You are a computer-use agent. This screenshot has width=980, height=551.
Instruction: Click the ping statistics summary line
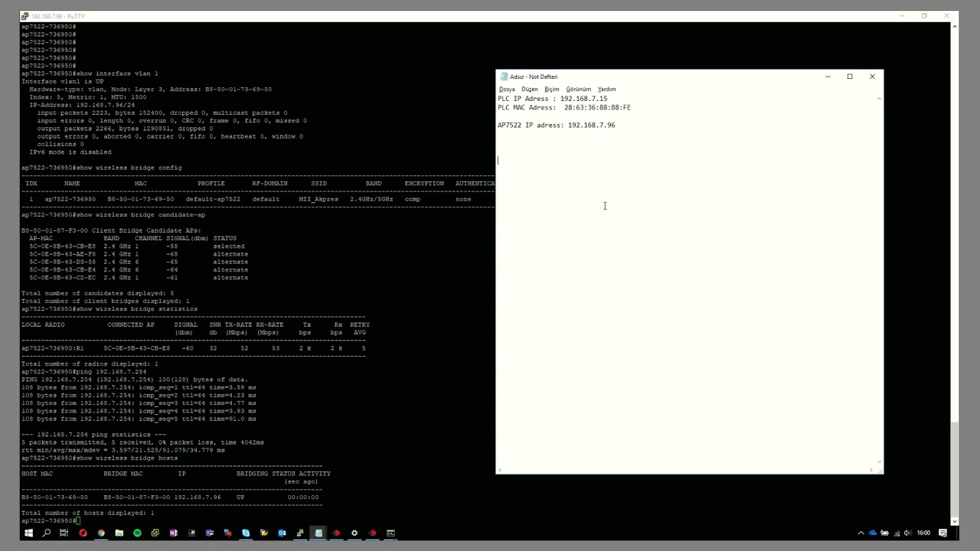pyautogui.click(x=142, y=442)
